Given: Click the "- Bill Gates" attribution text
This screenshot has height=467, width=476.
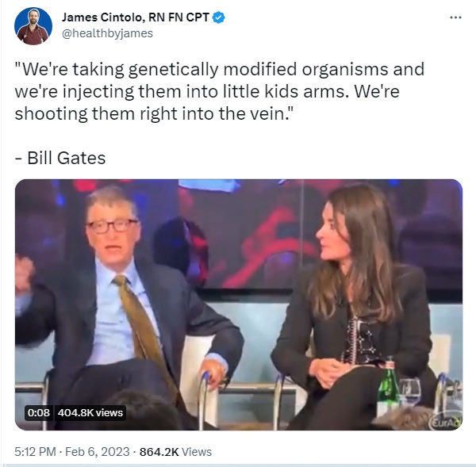Looking at the screenshot, I should point(60,158).
